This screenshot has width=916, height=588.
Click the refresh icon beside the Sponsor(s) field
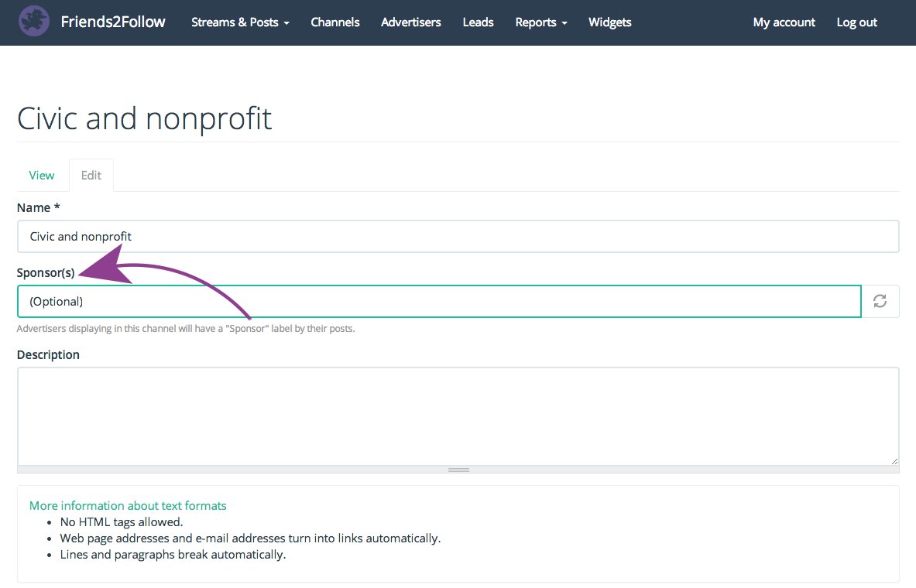coord(880,302)
